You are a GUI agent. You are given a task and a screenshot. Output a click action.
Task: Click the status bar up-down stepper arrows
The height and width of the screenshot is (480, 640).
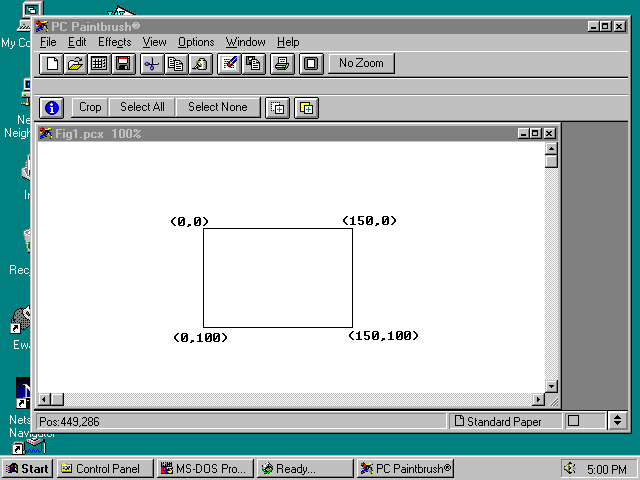617,420
